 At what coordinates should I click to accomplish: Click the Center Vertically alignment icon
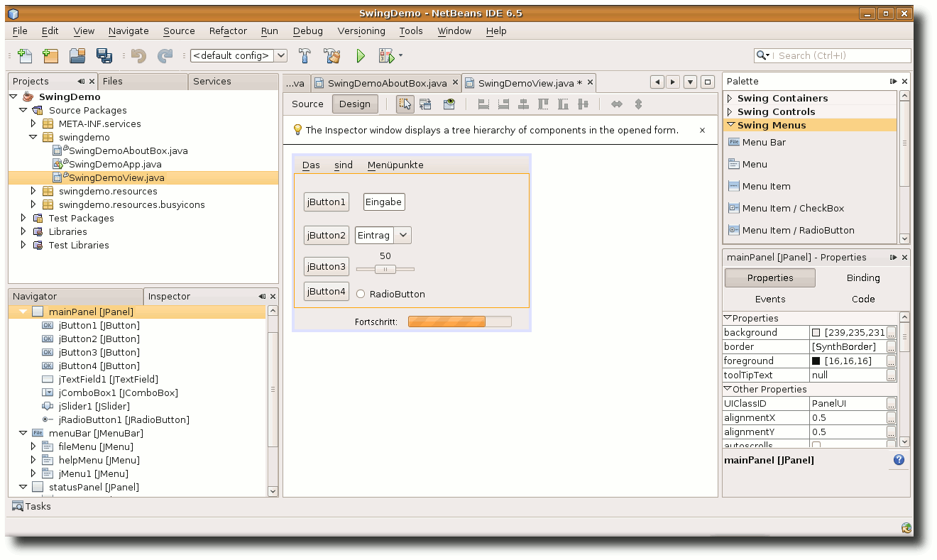tap(583, 104)
